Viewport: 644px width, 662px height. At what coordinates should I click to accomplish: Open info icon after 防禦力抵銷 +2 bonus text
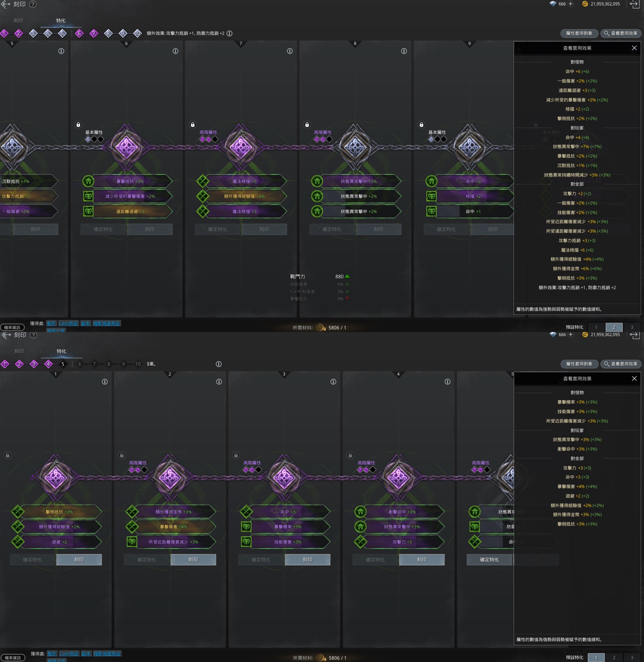229,33
